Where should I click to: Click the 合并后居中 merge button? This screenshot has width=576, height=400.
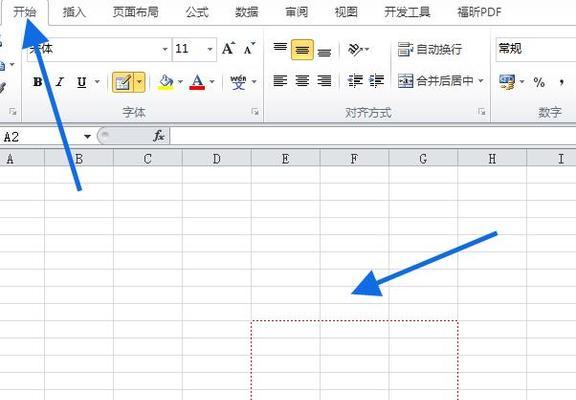pyautogui.click(x=436, y=80)
